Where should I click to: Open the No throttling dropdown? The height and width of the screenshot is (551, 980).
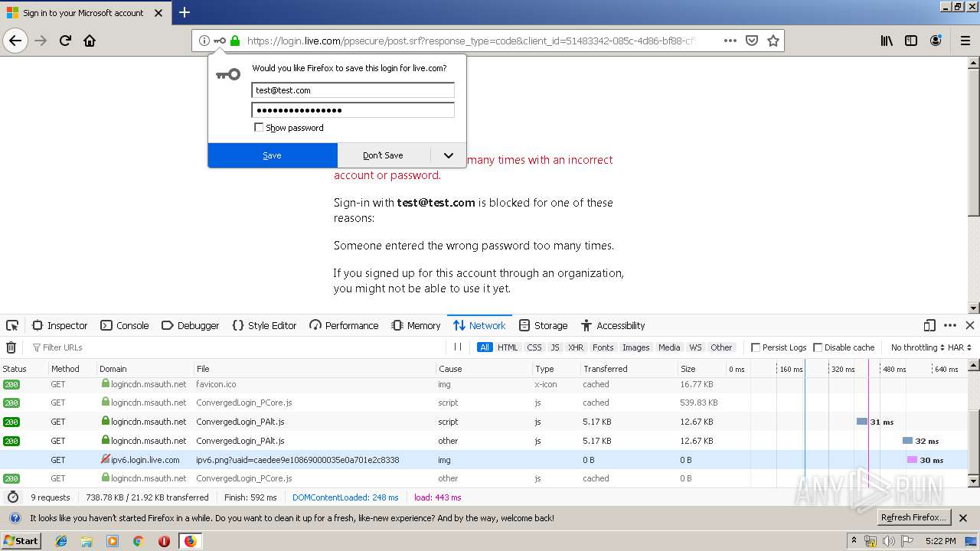918,347
